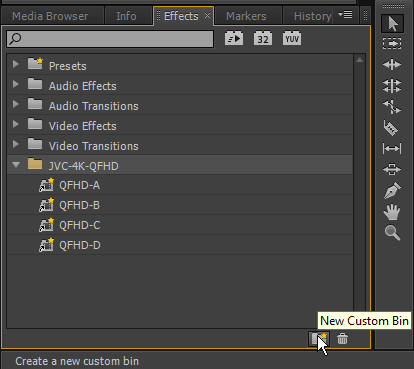
Task: Collapse the JVC-4K-QFHD bin
Action: 16,164
